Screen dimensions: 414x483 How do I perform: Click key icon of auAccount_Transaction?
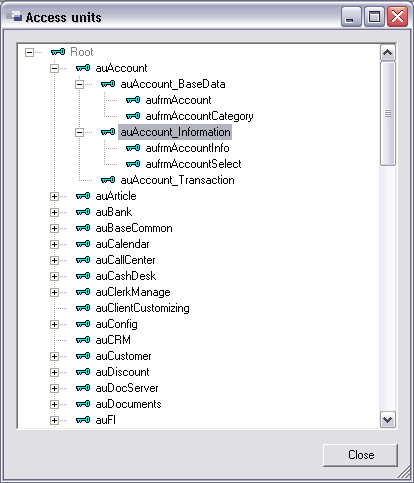click(108, 180)
